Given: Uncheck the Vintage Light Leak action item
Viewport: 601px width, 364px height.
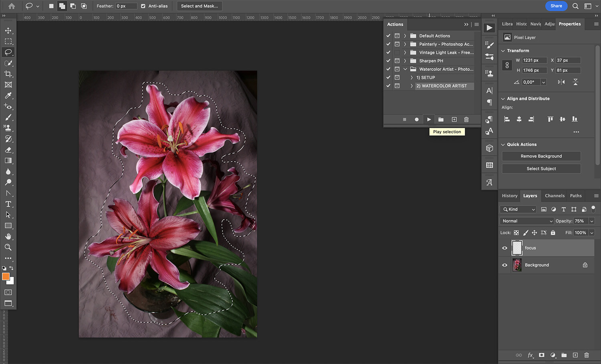Looking at the screenshot, I should pyautogui.click(x=388, y=52).
